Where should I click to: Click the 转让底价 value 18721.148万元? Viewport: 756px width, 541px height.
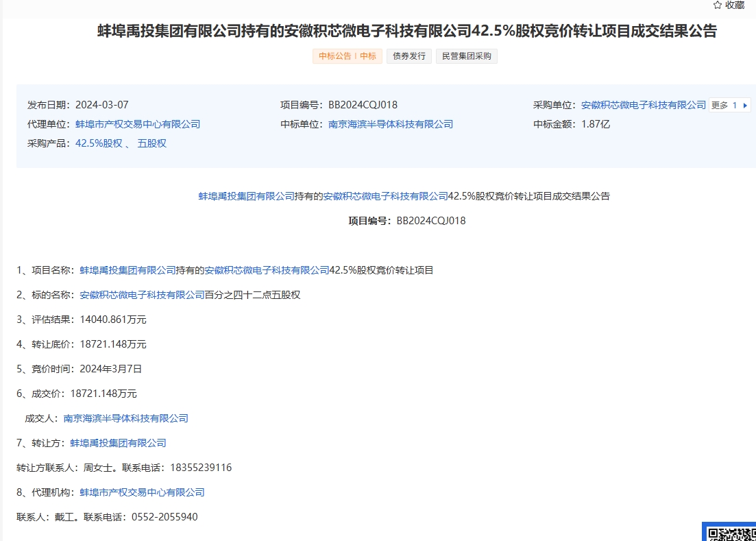pos(113,344)
